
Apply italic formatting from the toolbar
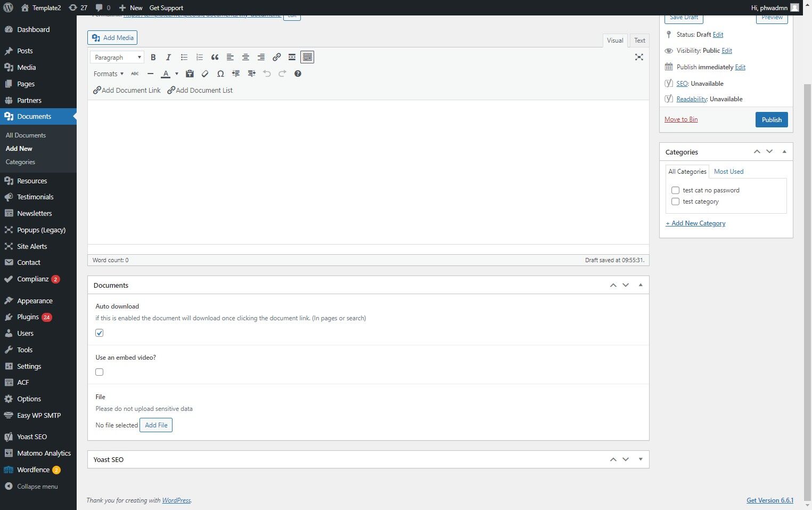click(x=168, y=57)
